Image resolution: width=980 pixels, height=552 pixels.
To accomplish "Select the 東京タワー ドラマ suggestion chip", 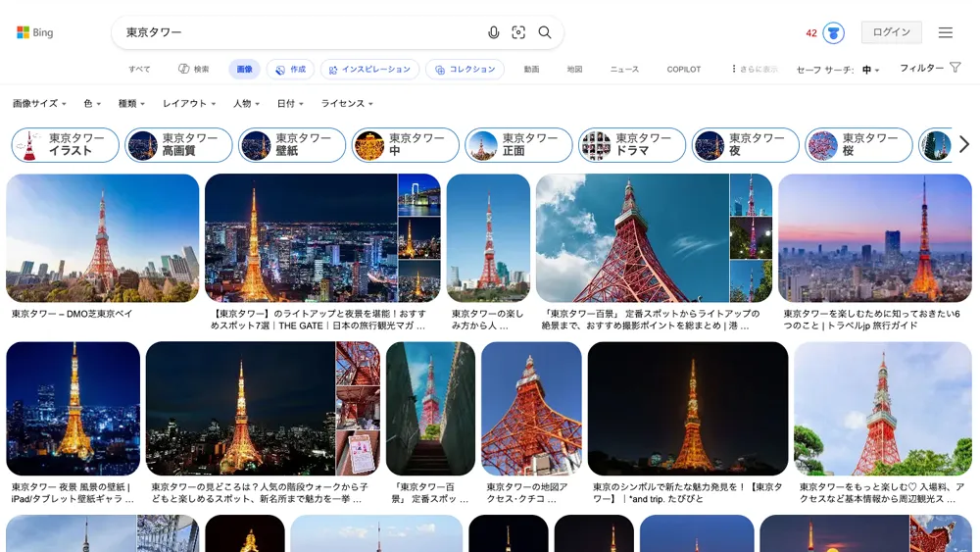I will tap(632, 145).
